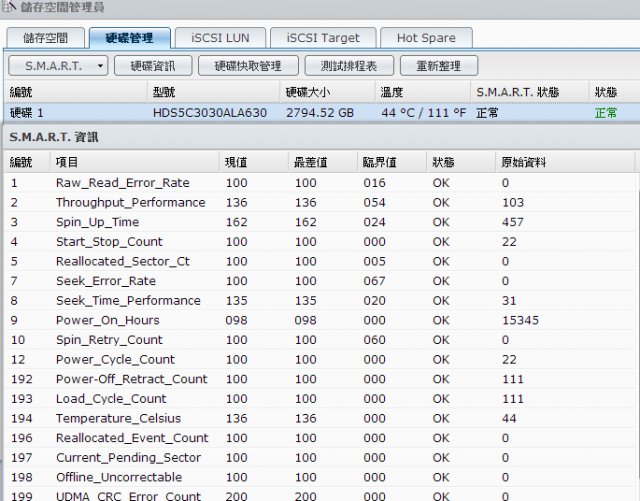The width and height of the screenshot is (640, 501).
Task: Click raw value 15345
Action: click(520, 320)
